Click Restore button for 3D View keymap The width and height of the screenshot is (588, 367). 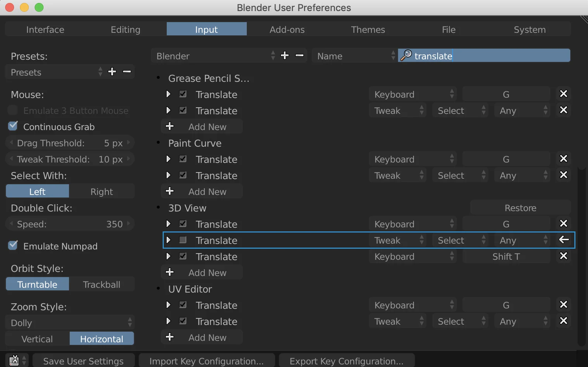click(520, 207)
